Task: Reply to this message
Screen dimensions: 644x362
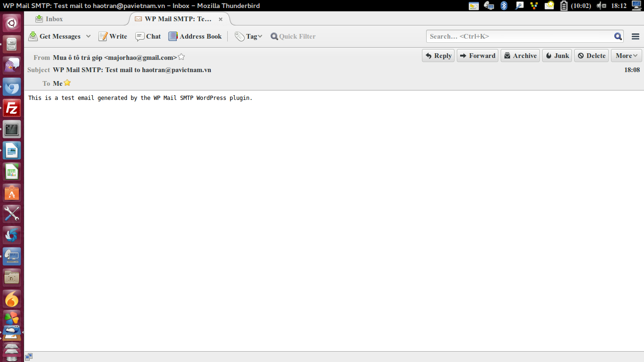Action: (438, 56)
